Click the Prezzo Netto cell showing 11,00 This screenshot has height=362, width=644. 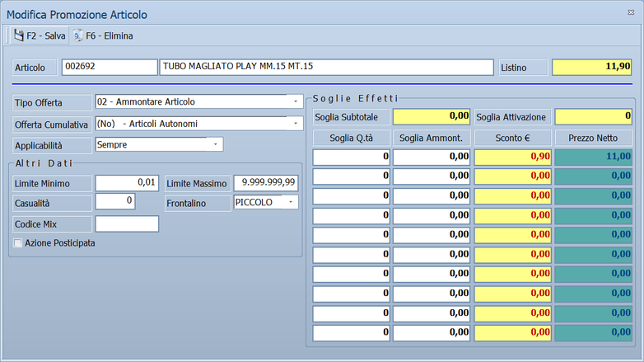tap(593, 157)
